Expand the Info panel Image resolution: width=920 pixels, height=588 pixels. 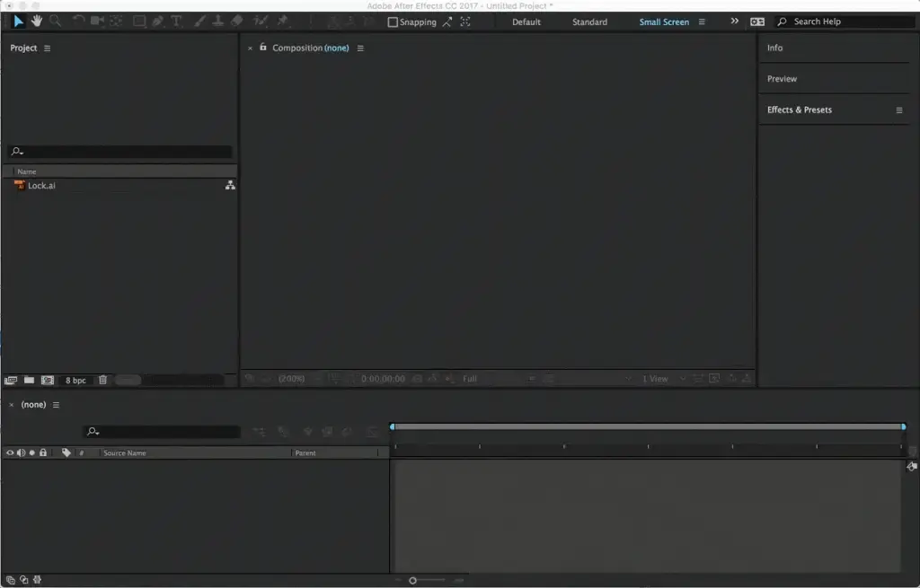click(774, 48)
